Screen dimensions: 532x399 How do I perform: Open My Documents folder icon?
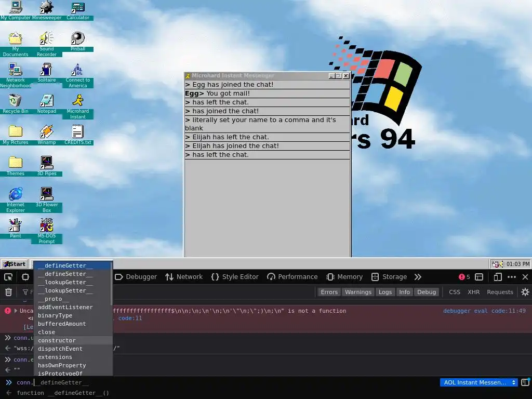point(16,44)
